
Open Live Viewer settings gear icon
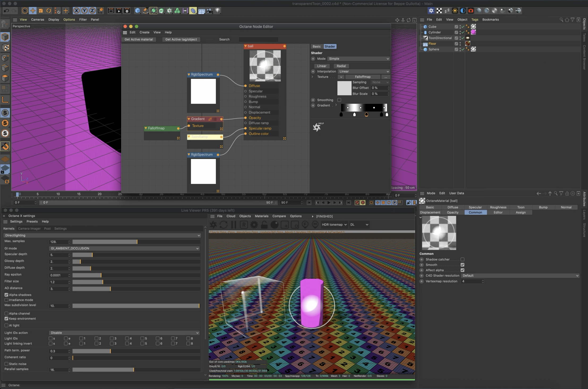(254, 225)
